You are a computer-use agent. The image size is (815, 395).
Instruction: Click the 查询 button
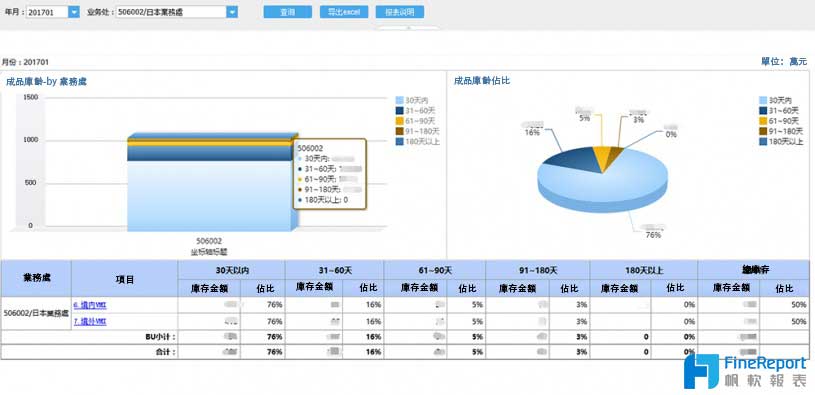point(287,12)
